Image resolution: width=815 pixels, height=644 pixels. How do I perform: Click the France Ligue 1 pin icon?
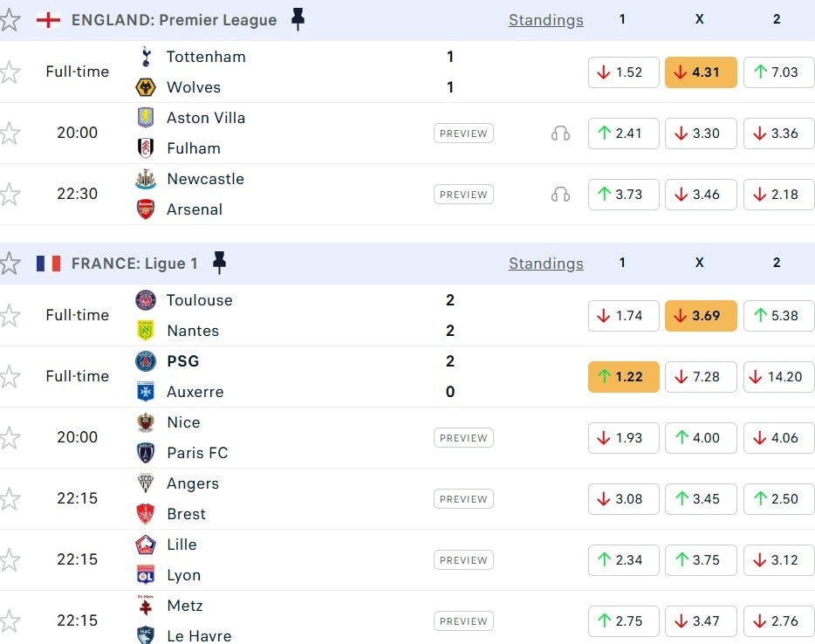click(219, 263)
